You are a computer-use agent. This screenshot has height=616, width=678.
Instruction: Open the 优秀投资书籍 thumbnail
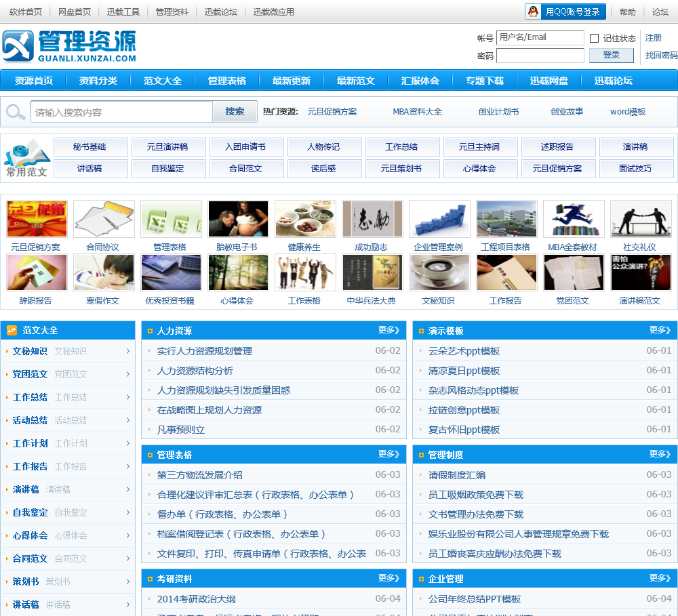[171, 272]
